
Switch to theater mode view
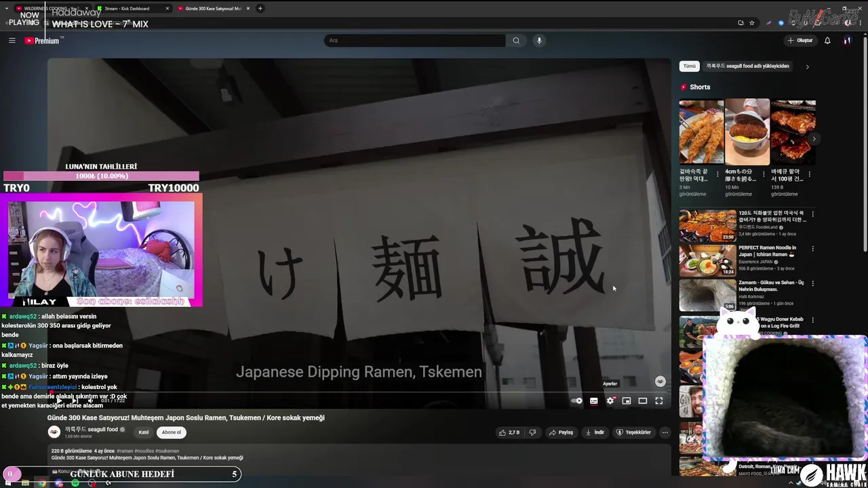(x=643, y=401)
